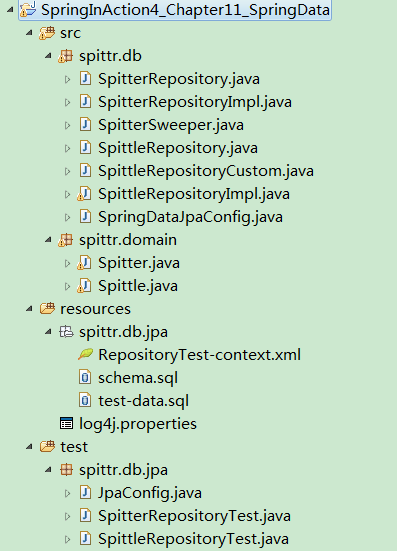Screen dimensions: 397x551
Task: Click the SpitterRepositoryImpl.java file icon
Action: (85, 102)
